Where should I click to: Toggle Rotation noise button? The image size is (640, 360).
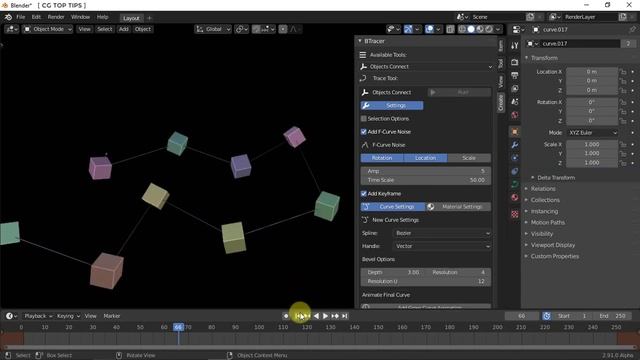(382, 158)
